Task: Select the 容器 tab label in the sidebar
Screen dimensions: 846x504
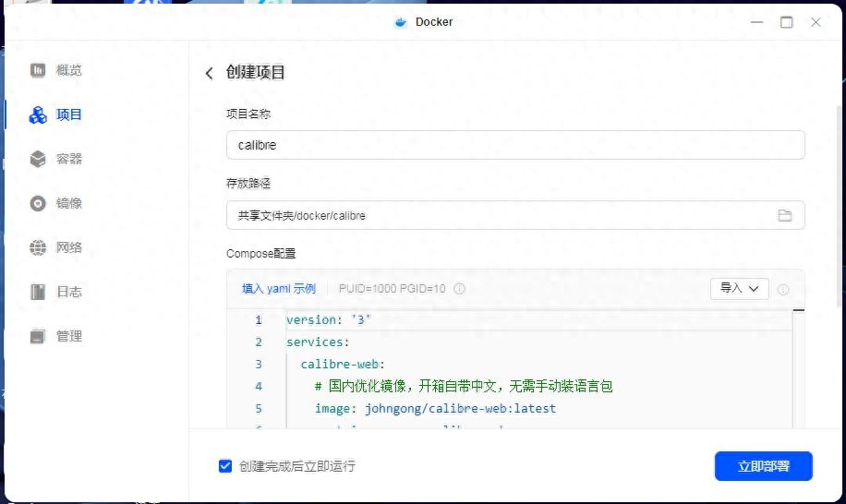Action: (x=69, y=159)
